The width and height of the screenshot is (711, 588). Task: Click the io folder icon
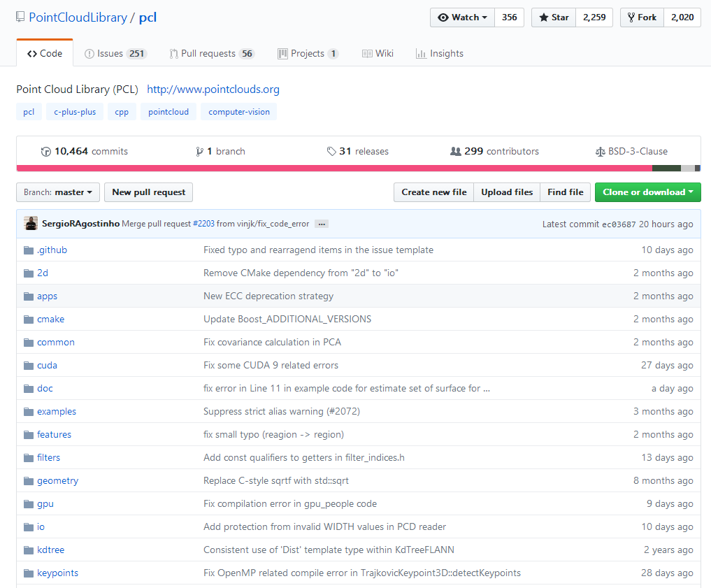click(29, 528)
